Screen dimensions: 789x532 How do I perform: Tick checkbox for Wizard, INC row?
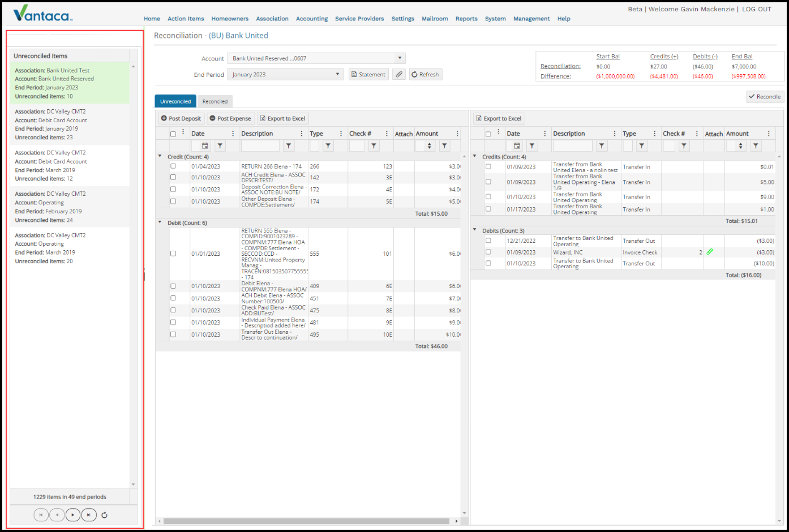[488, 252]
